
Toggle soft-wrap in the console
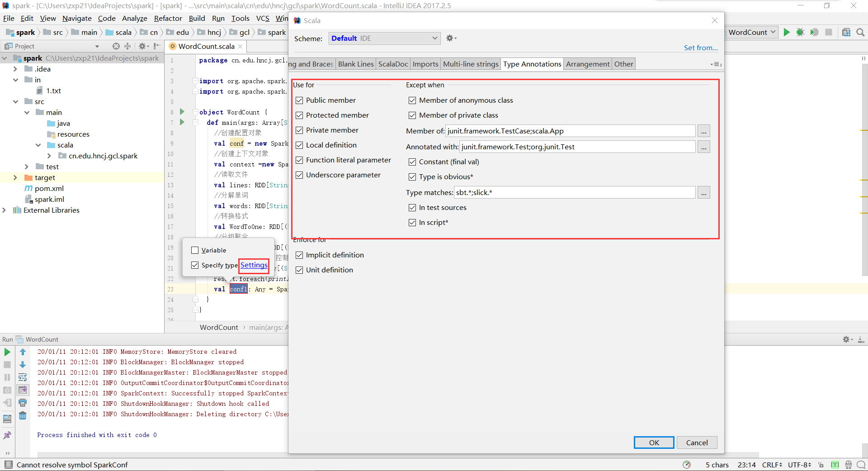pos(22,377)
